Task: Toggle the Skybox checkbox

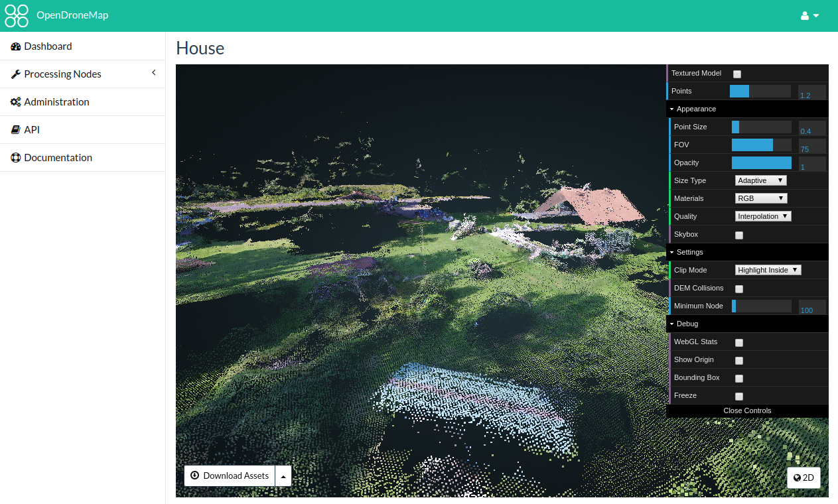Action: pyautogui.click(x=739, y=235)
